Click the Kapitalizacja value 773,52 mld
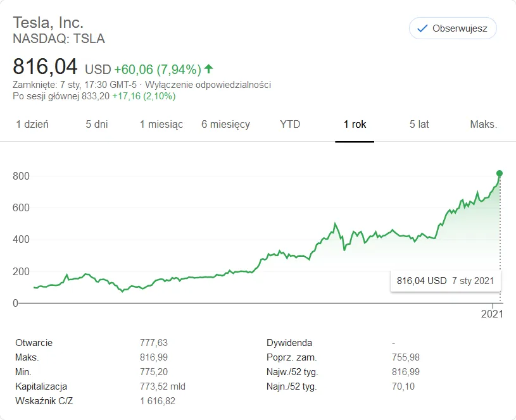 (x=163, y=386)
